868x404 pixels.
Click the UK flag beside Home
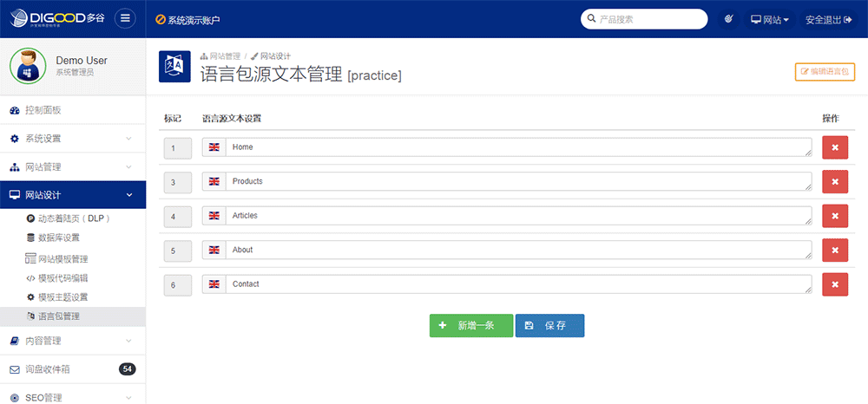point(214,147)
